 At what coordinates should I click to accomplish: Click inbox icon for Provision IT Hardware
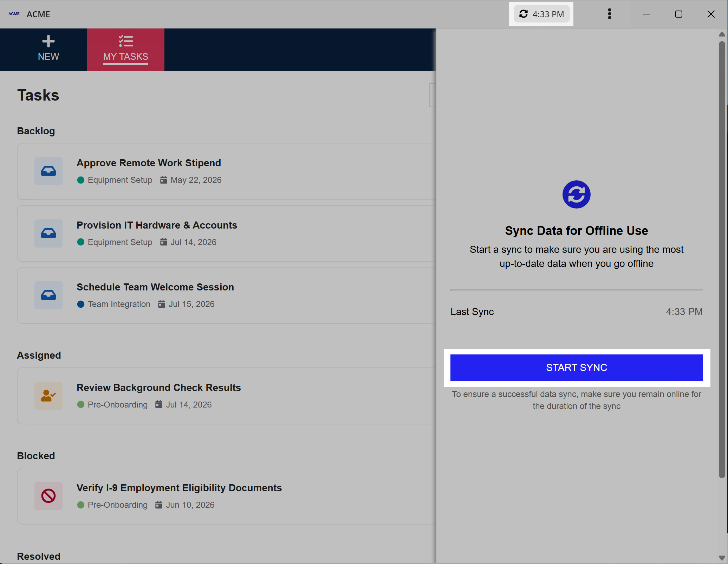click(48, 233)
